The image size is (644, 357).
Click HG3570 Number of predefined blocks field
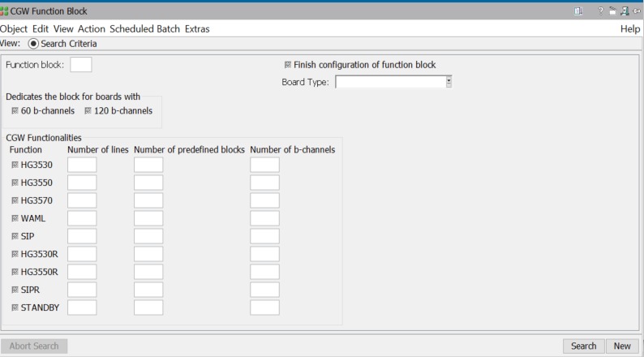pos(148,200)
